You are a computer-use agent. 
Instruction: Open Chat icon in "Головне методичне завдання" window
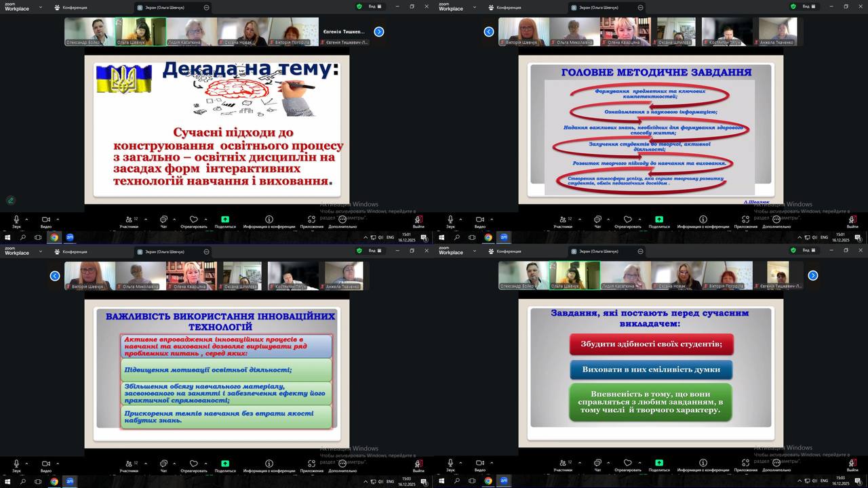(x=597, y=220)
